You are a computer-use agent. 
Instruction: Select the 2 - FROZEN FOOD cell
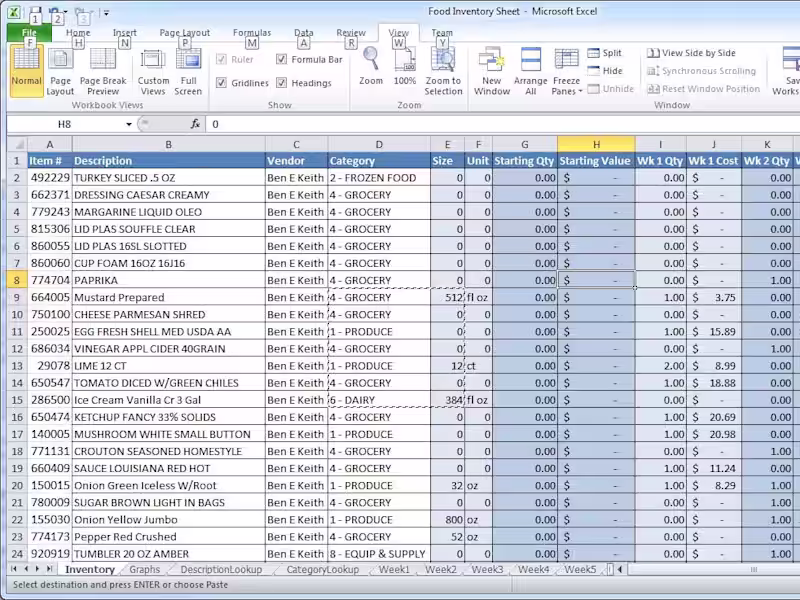pyautogui.click(x=379, y=178)
